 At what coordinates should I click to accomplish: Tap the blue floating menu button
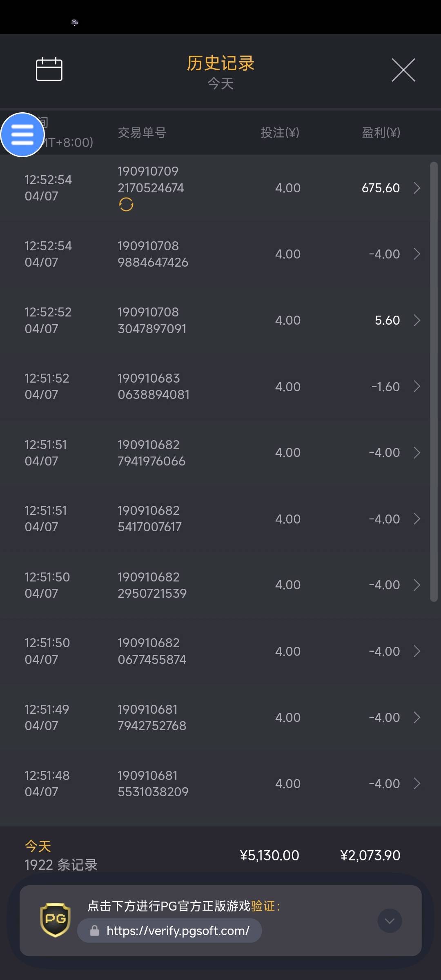[x=22, y=135]
